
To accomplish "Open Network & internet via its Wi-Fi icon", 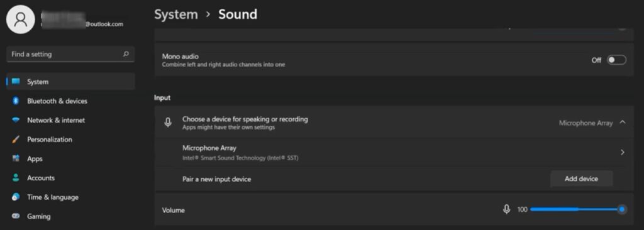I will (x=16, y=120).
